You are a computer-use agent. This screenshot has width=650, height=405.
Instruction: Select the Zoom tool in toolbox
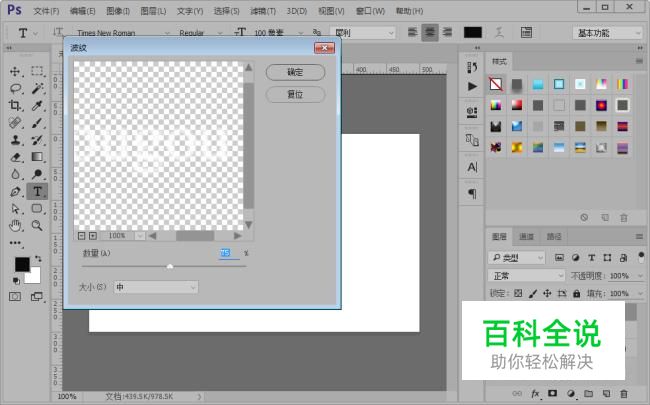[37, 226]
